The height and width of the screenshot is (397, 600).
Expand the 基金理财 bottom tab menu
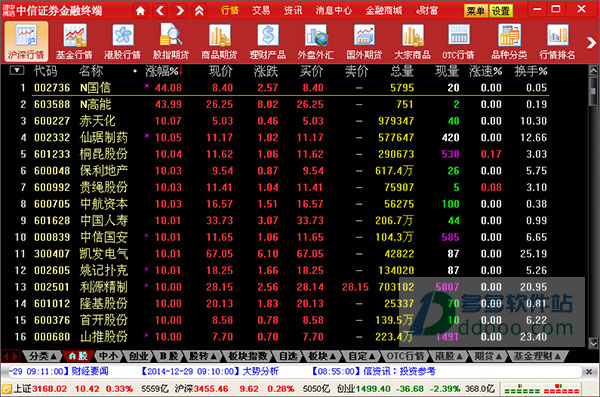[537, 356]
